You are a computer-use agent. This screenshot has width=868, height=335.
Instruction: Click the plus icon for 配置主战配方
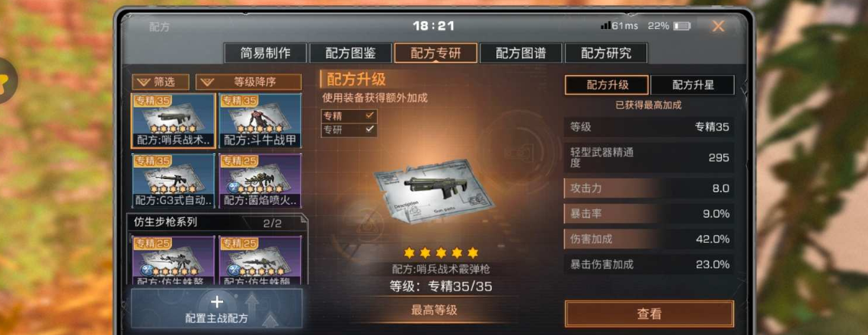[x=217, y=301]
